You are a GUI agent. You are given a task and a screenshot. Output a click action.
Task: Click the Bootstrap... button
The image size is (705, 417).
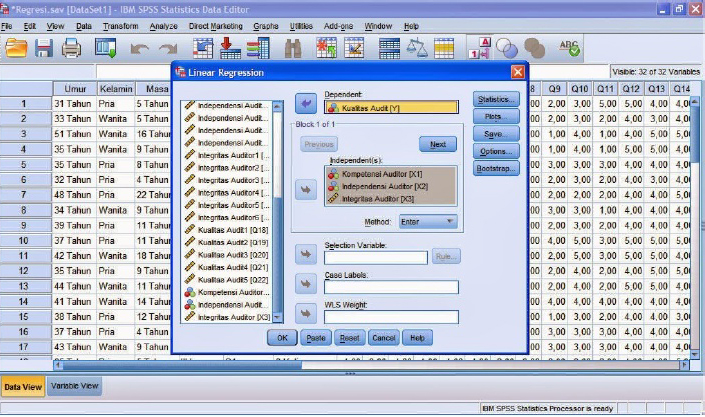click(496, 168)
